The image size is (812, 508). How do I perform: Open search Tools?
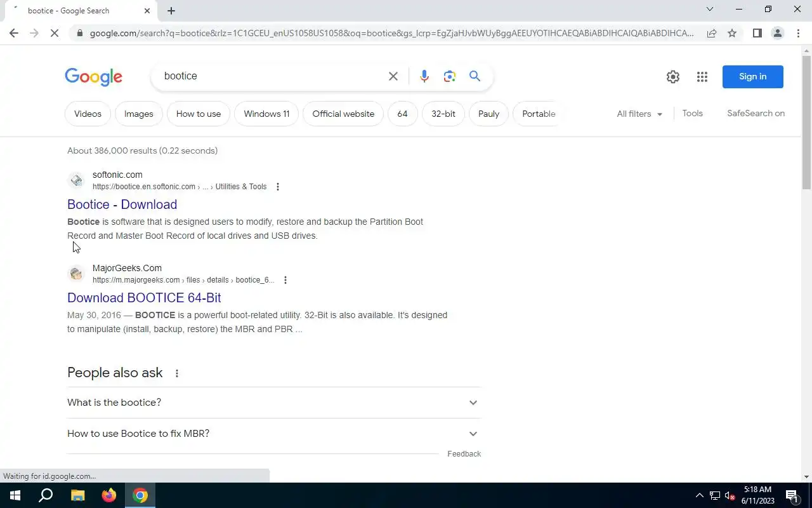pos(692,113)
